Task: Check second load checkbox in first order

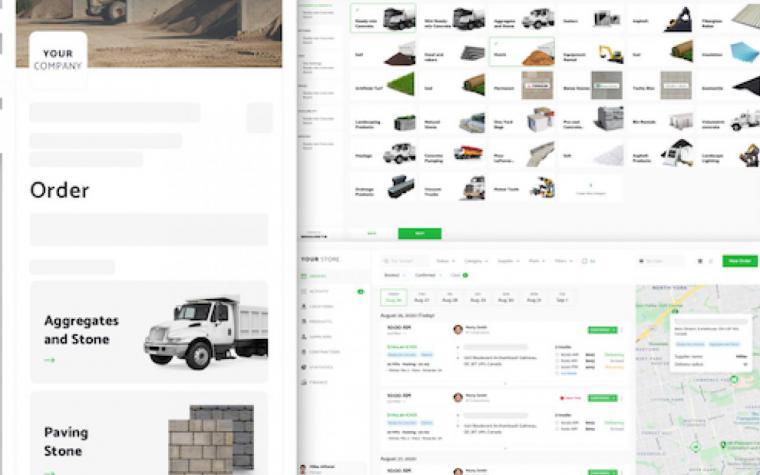Action: [557, 361]
